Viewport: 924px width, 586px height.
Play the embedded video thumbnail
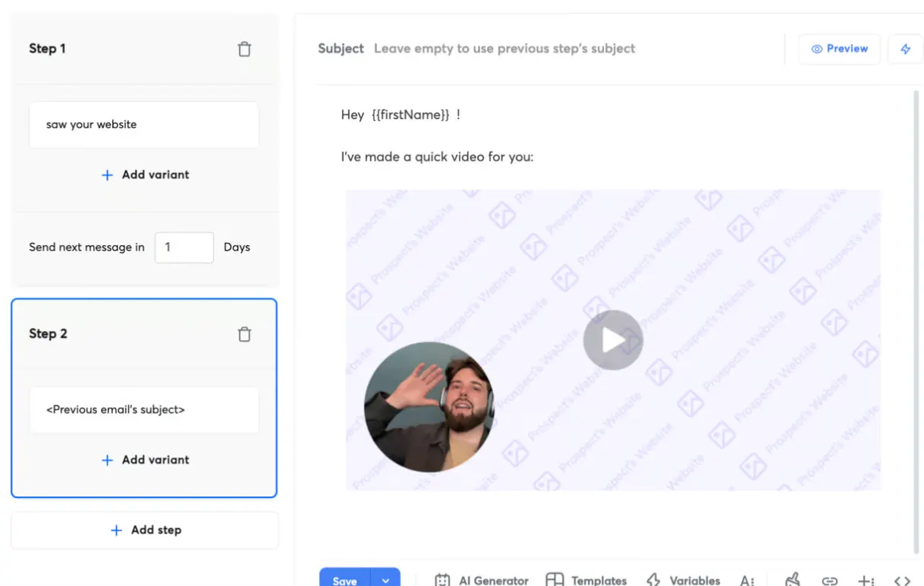tap(613, 340)
